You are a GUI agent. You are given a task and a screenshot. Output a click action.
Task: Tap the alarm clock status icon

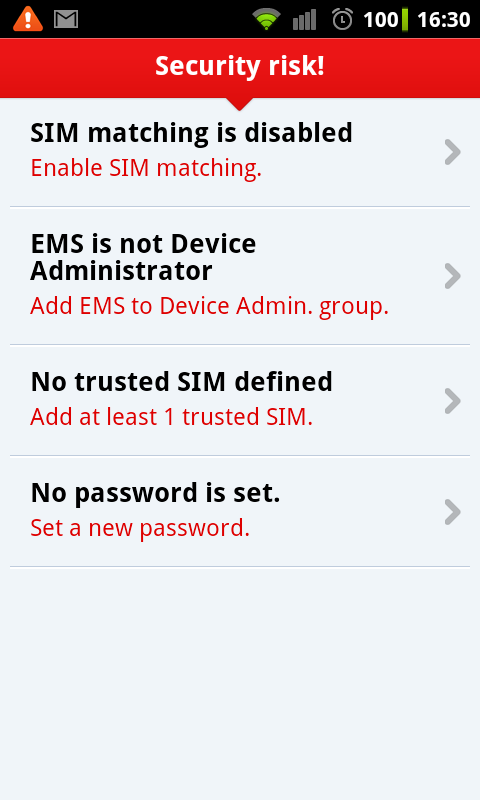342,19
